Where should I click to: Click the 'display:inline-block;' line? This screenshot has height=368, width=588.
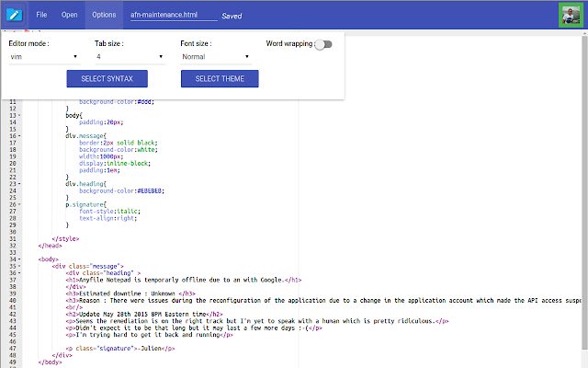coord(115,164)
